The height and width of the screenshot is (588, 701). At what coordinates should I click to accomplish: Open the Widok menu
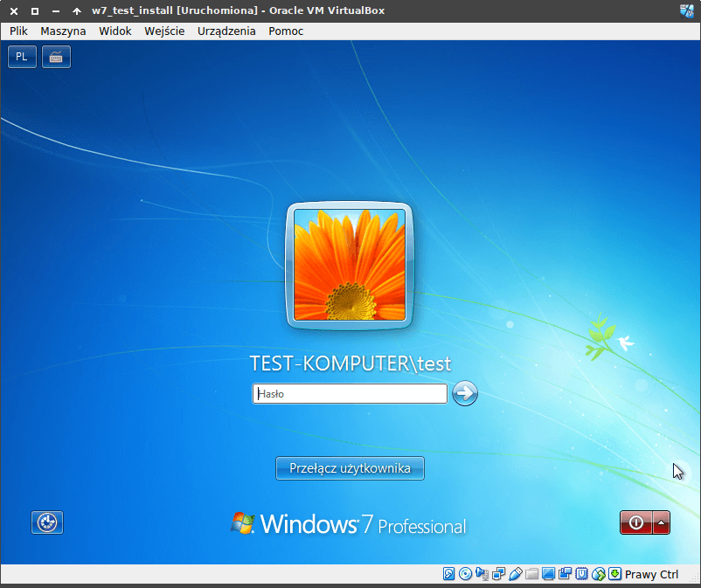coord(115,31)
